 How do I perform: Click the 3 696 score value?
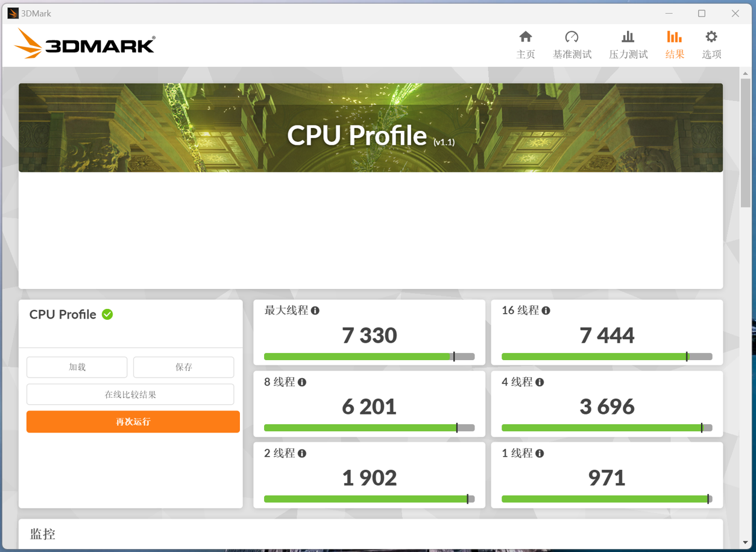pos(607,406)
